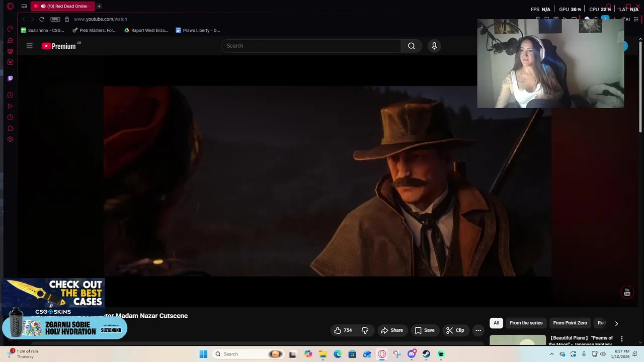The width and height of the screenshot is (644, 362).
Task: Show more chips with right arrow
Action: point(616,323)
